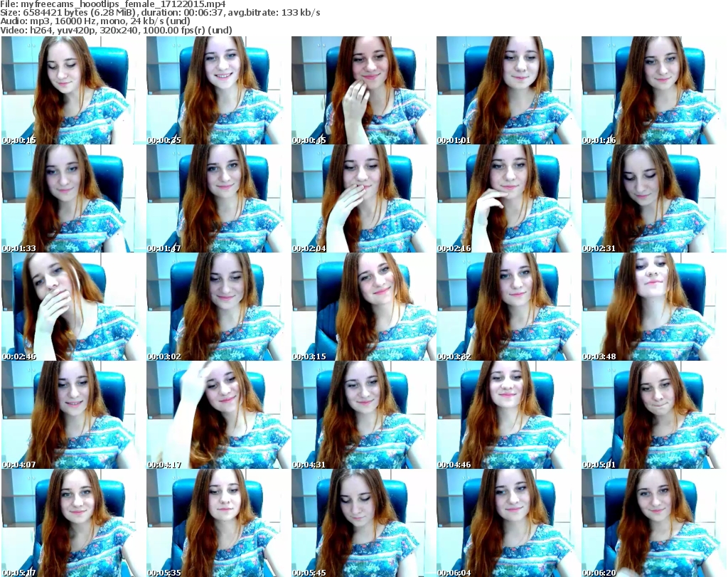
Task: Click the thumbnail timestamped 00:00:15
Action: click(x=73, y=90)
